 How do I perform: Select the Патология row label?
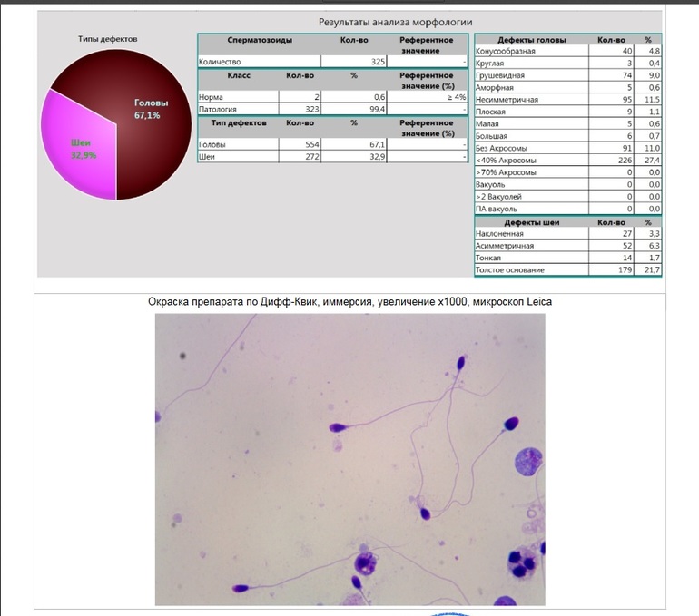coord(217,109)
